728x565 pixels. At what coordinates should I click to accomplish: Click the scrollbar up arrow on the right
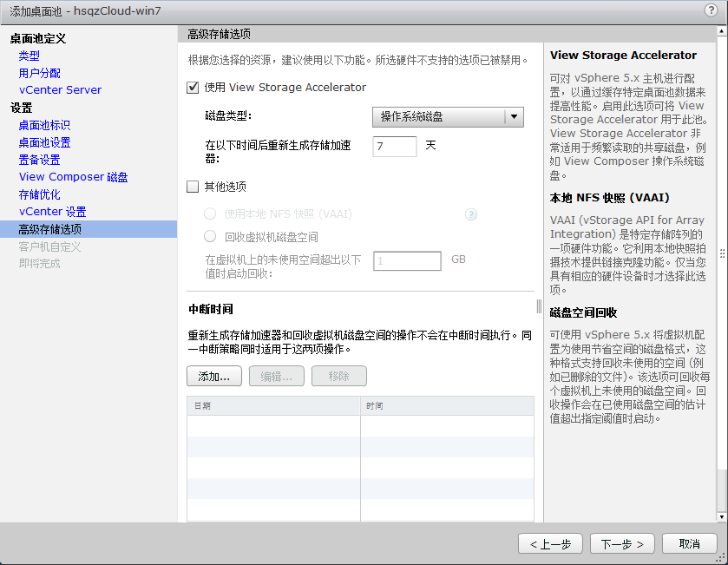(722, 30)
